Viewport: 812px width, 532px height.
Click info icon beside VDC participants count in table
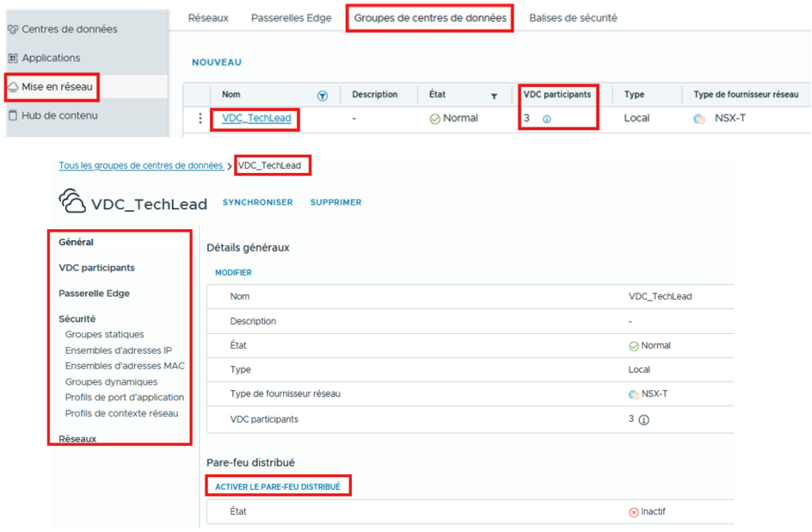tap(546, 119)
